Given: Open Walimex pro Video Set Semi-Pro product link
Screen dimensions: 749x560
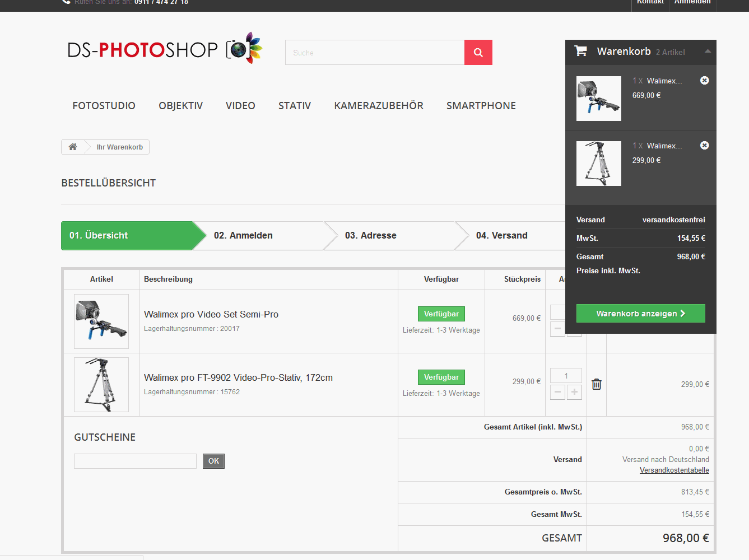Looking at the screenshot, I should (211, 315).
